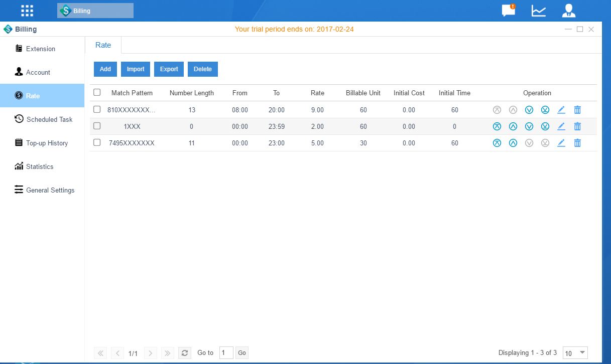The width and height of the screenshot is (611, 364).
Task: Open the resource monitor chart icon
Action: click(x=539, y=11)
